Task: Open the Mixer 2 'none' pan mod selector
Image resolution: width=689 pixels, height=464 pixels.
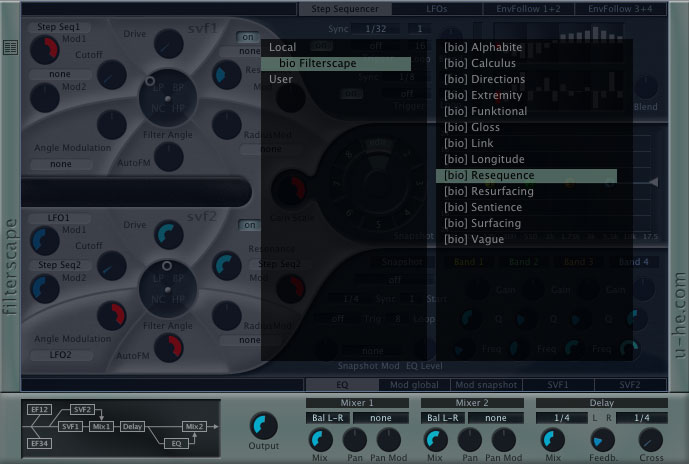Action: coord(496,418)
